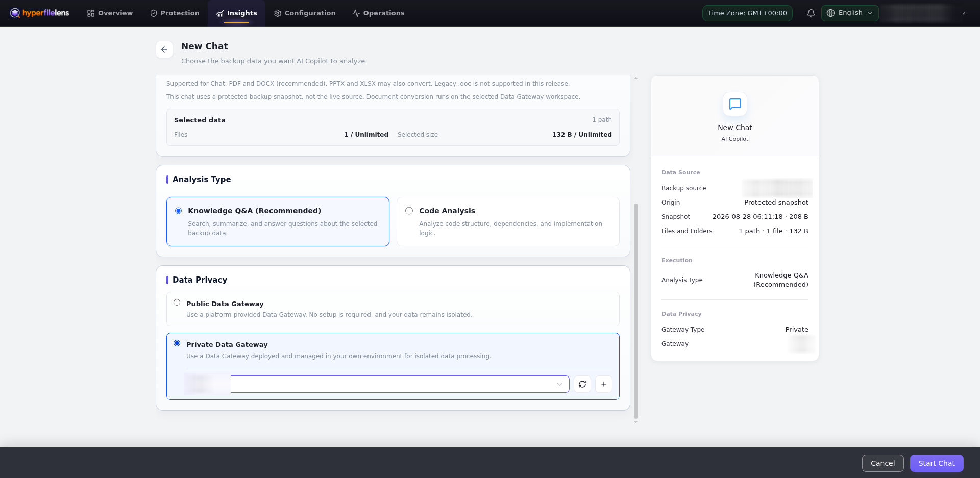This screenshot has width=980, height=478.
Task: Click the '1 path' text in Selected data
Action: (x=602, y=120)
